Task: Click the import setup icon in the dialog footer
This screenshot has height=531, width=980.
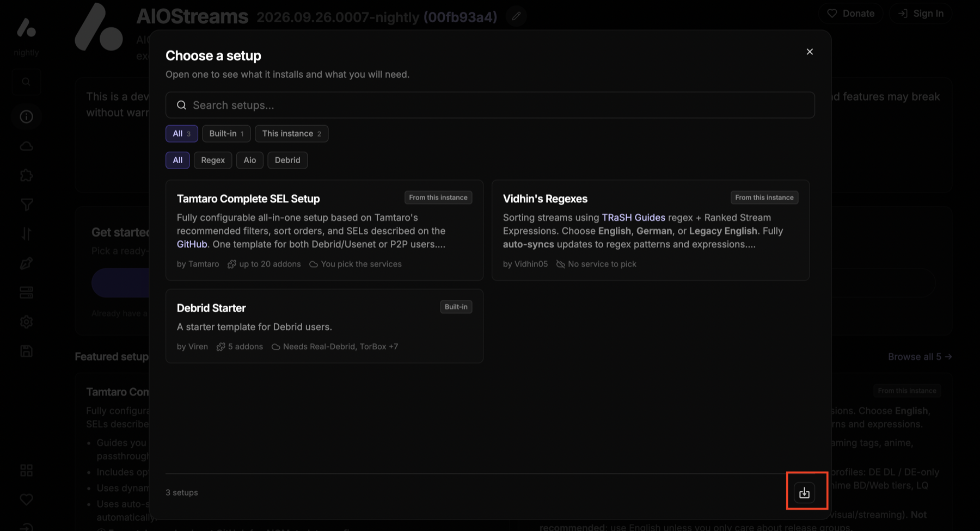Action: (804, 493)
